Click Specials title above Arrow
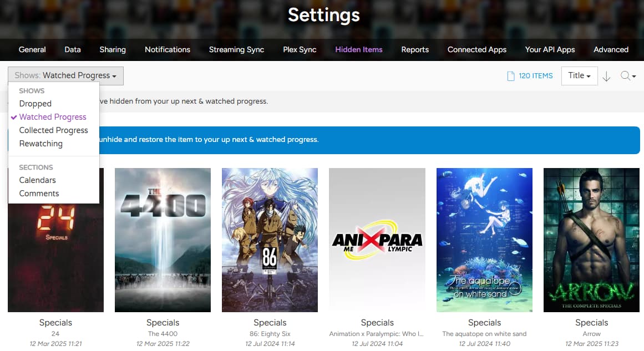 [591, 323]
